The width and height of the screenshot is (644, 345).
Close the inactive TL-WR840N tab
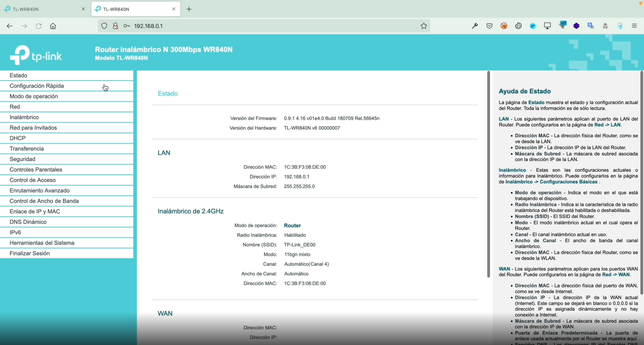tap(84, 9)
